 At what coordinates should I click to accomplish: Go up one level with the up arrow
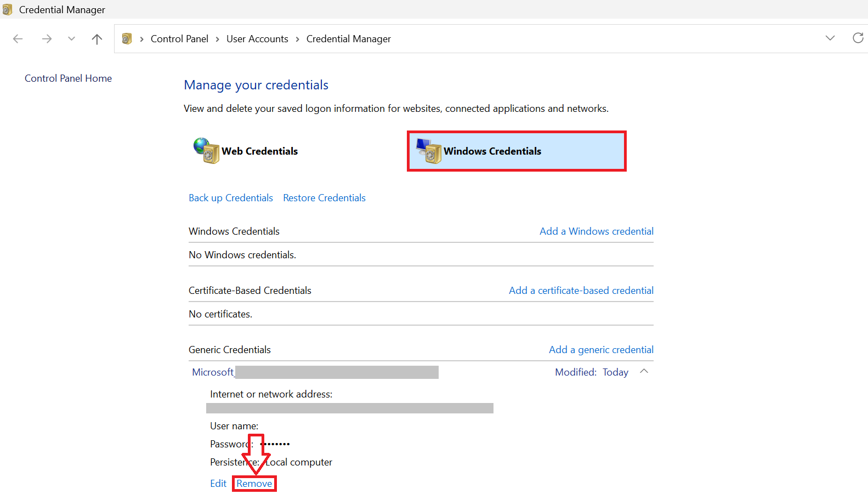point(97,39)
